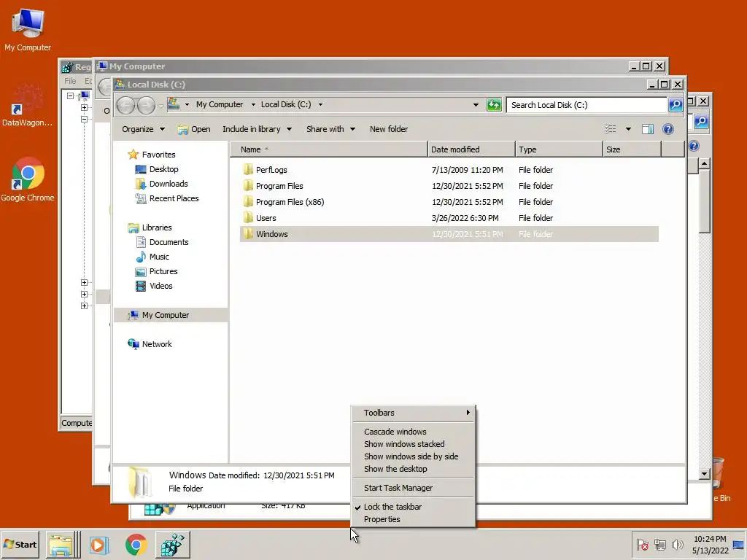747x560 pixels.
Task: Select Music under Libraries
Action: (152, 257)
